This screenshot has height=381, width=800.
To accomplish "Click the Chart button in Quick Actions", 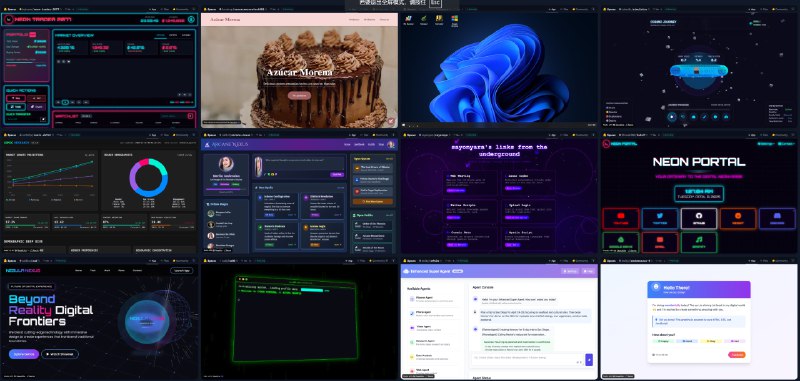I will pyautogui.click(x=37, y=107).
